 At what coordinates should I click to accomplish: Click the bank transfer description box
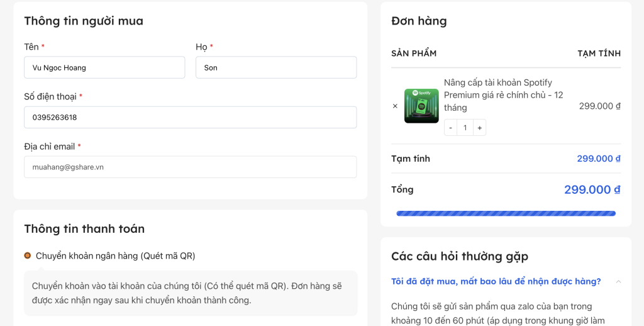[x=191, y=293]
